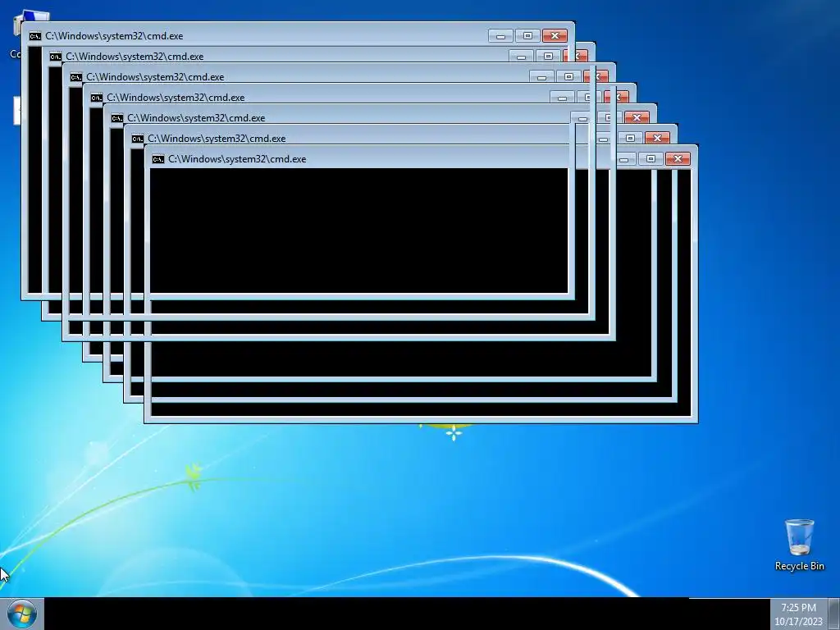Open system menu icon of fourth cascaded cmd.exe window
The width and height of the screenshot is (840, 630).
click(97, 98)
